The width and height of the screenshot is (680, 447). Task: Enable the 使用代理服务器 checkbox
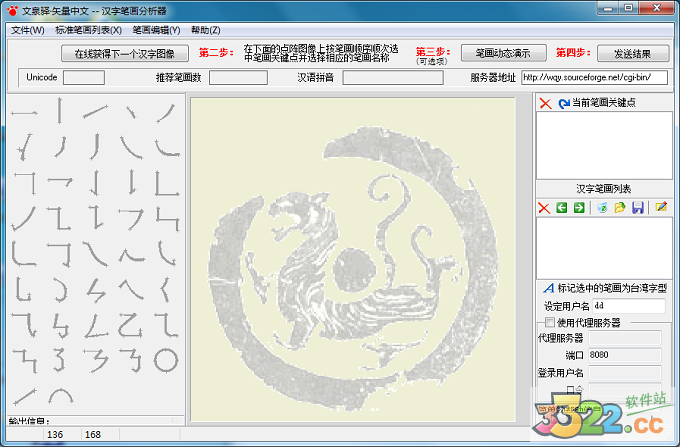[x=550, y=322]
